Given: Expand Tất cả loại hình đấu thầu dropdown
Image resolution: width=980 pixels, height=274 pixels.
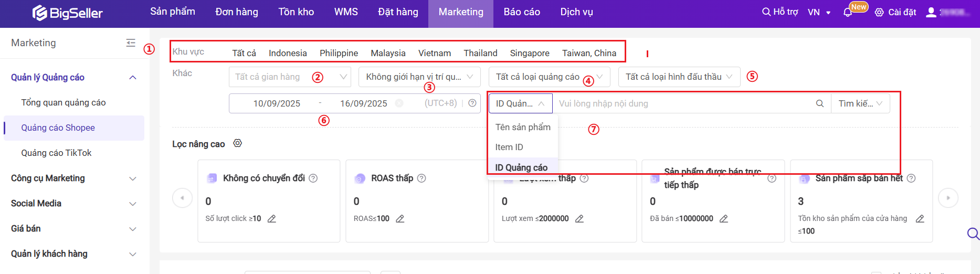Looking at the screenshot, I should coord(679,77).
